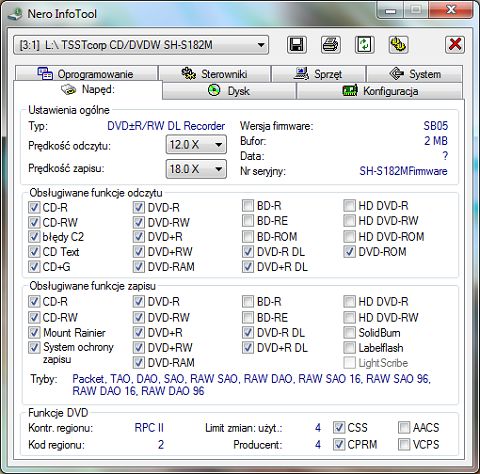
Task: Click the yellow update tool icon
Action: [x=398, y=45]
